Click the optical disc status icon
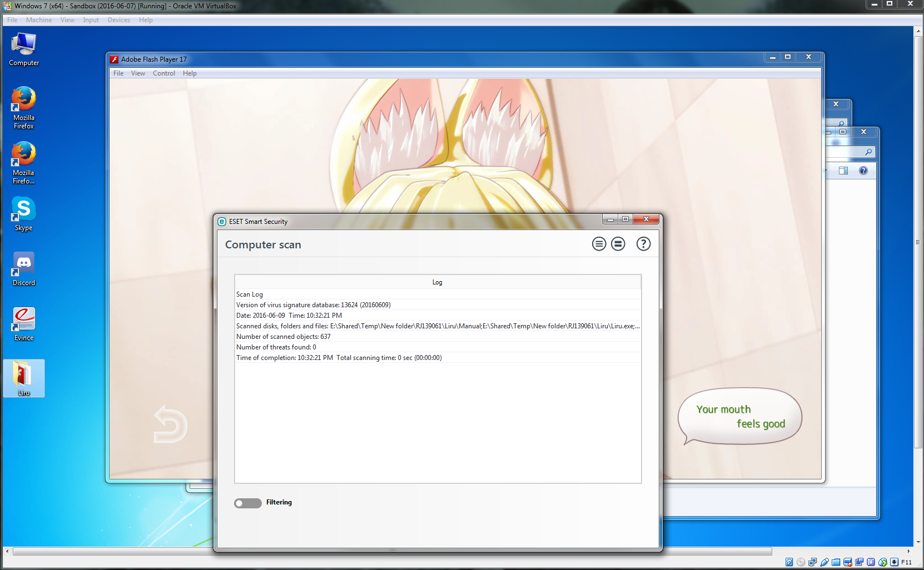 (801, 562)
